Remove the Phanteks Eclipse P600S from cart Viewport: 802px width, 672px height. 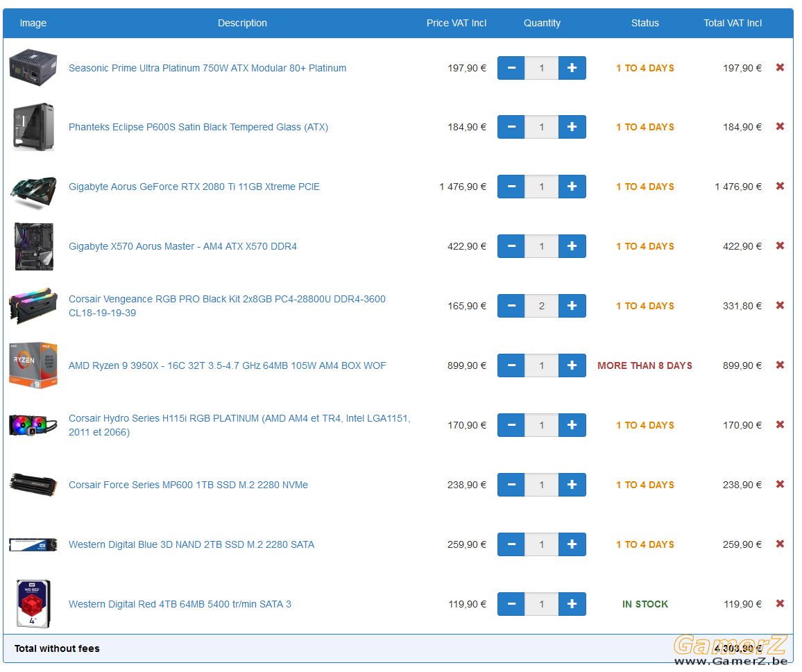780,126
